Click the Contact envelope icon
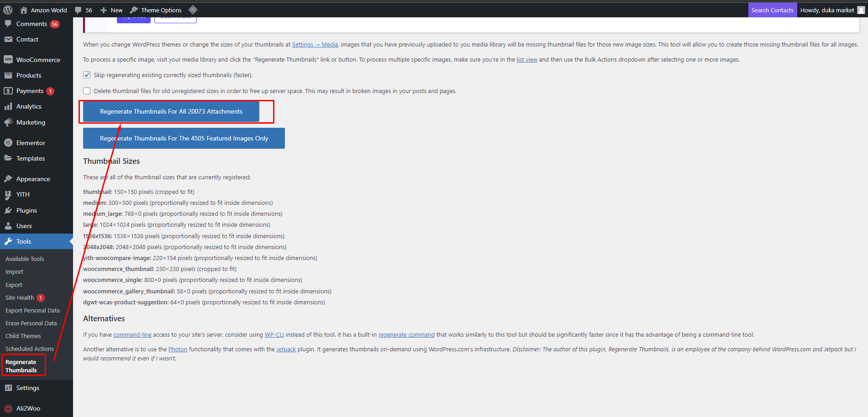 pos(8,39)
